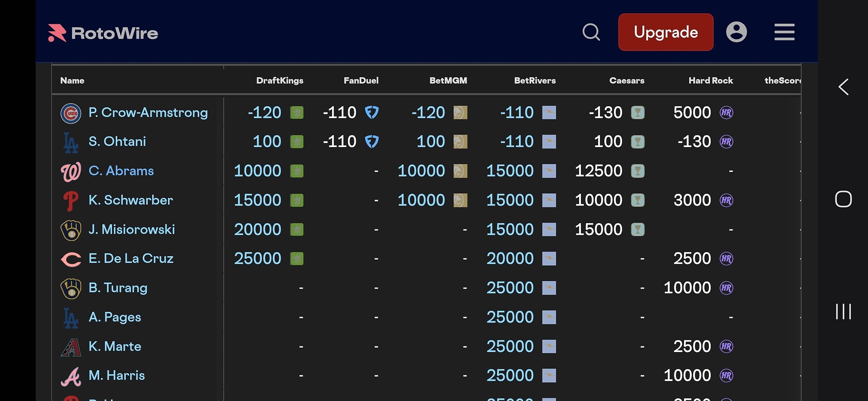Image resolution: width=868 pixels, height=401 pixels.
Task: Click FanDuel shield icon in P. Crow-Armstrong row
Action: coord(372,112)
